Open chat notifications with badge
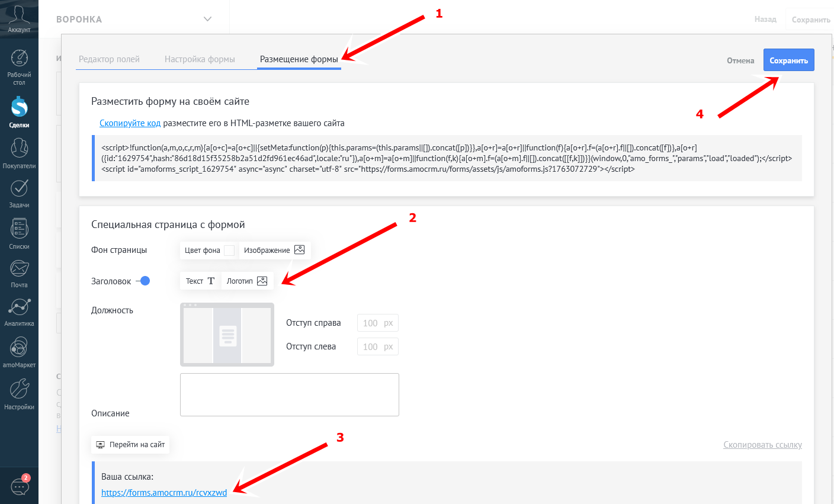The height and width of the screenshot is (504, 834). 20,487
